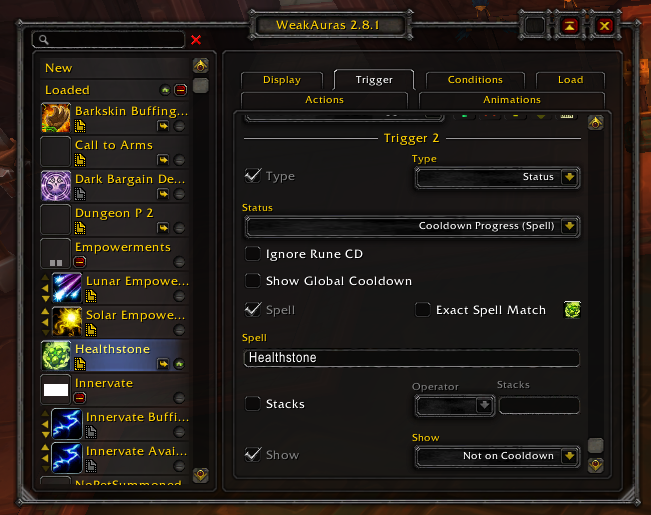
Task: Click the Lunar Empowerment aura icon
Action: tap(66, 288)
